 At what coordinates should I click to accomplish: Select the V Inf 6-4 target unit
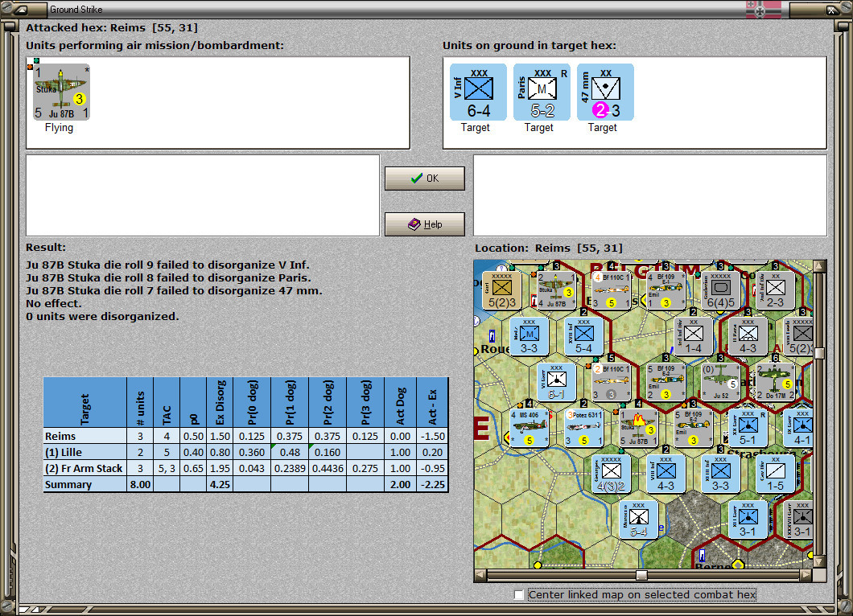478,92
